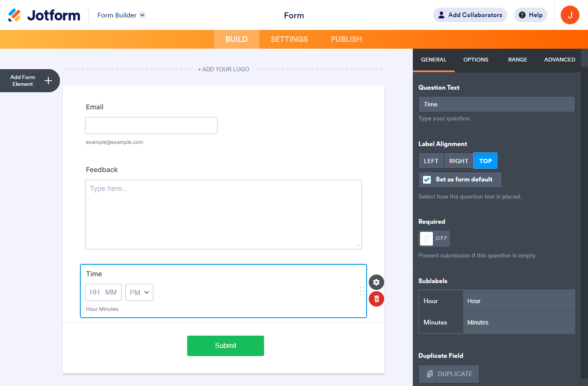Click the HH : MM time input

(x=103, y=292)
